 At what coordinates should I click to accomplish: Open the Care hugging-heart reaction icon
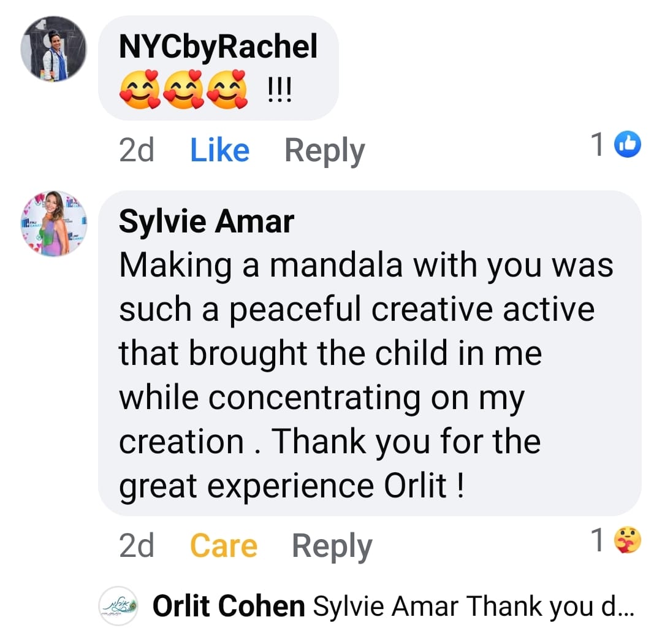pyautogui.click(x=627, y=540)
